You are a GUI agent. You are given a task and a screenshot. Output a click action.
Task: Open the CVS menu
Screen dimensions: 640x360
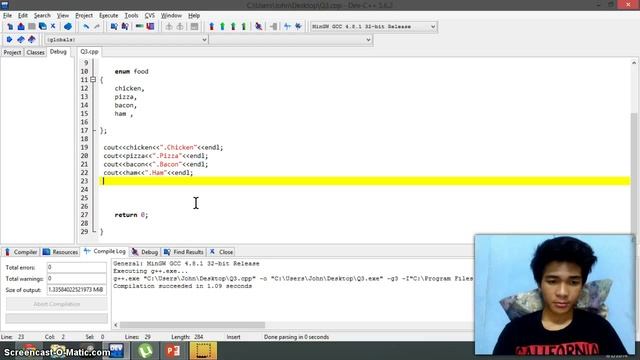(x=149, y=16)
